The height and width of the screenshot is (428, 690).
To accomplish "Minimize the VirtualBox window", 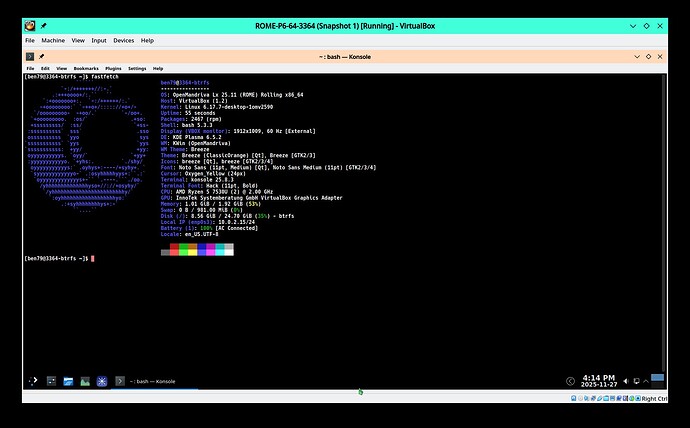I will tap(633, 26).
